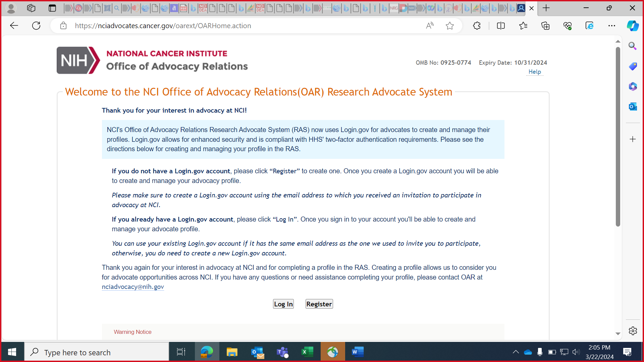This screenshot has width=644, height=362.
Task: Open the Extensions puzzle icon
Action: pos(477,26)
